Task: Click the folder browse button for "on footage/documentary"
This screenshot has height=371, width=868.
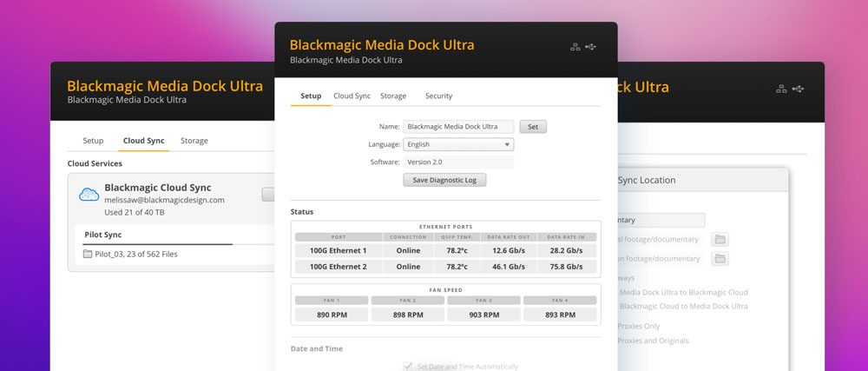Action: 720,259
